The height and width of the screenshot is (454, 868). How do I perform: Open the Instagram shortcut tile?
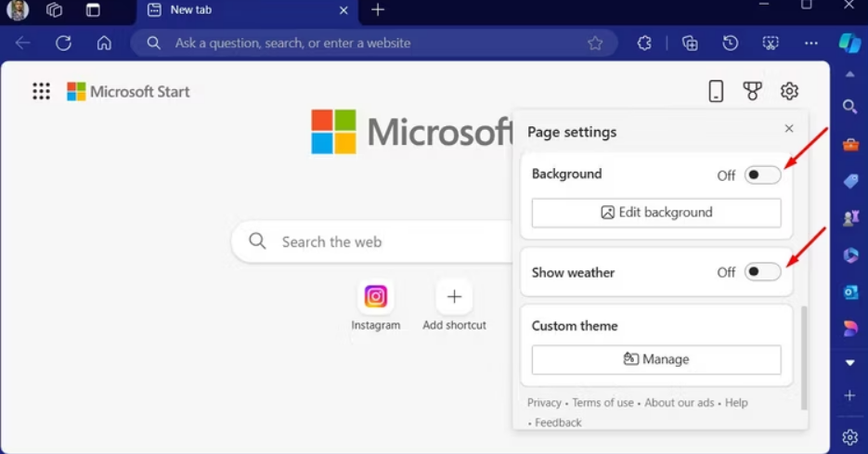coord(376,305)
